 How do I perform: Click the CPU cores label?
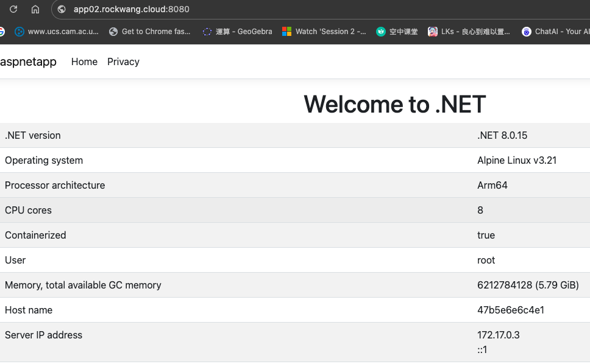(28, 211)
